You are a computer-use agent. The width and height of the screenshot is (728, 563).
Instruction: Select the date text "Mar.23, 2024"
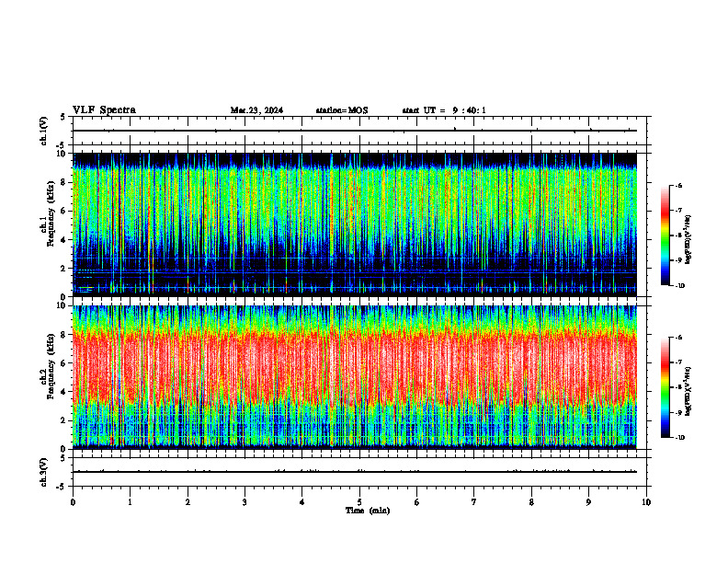tap(256, 110)
